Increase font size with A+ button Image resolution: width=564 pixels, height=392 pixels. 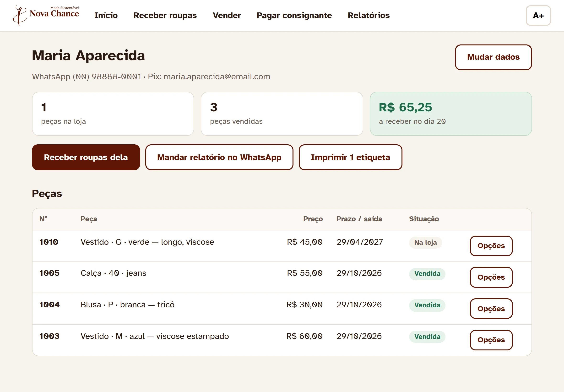(x=538, y=16)
